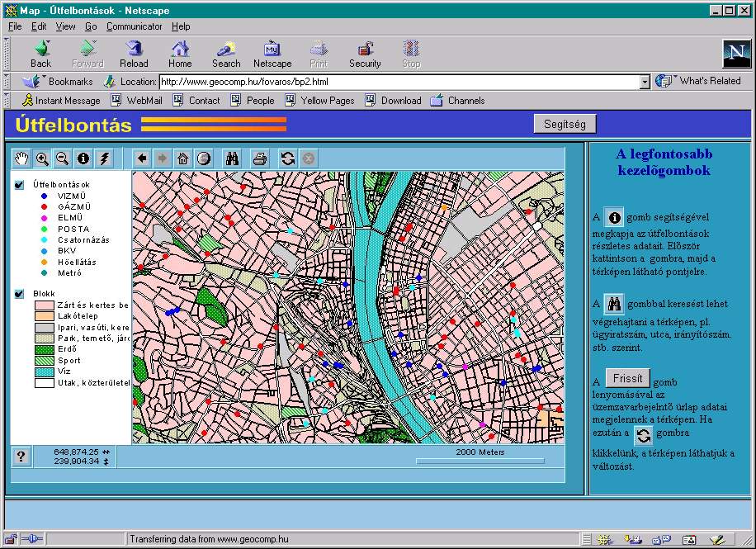Refresh the map with circular arrows icon

(x=287, y=159)
